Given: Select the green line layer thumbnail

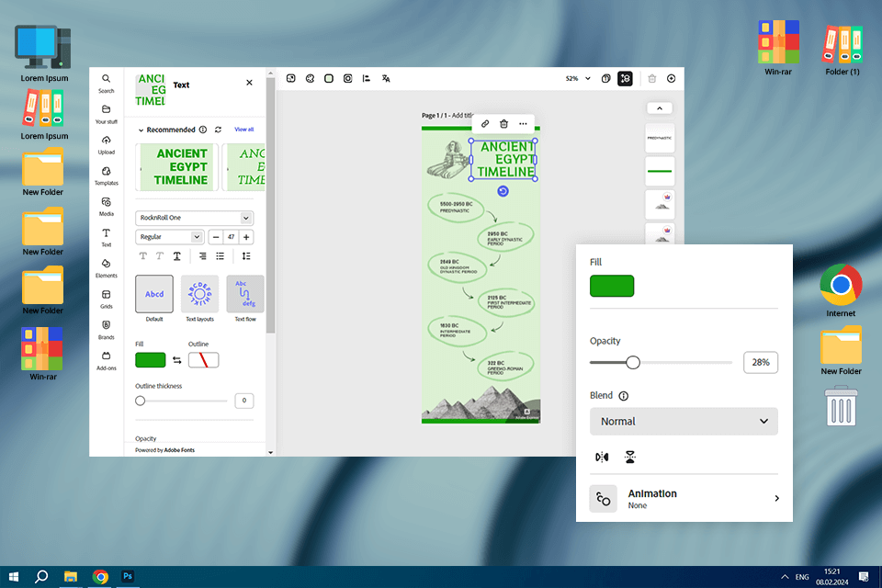Looking at the screenshot, I should click(660, 171).
